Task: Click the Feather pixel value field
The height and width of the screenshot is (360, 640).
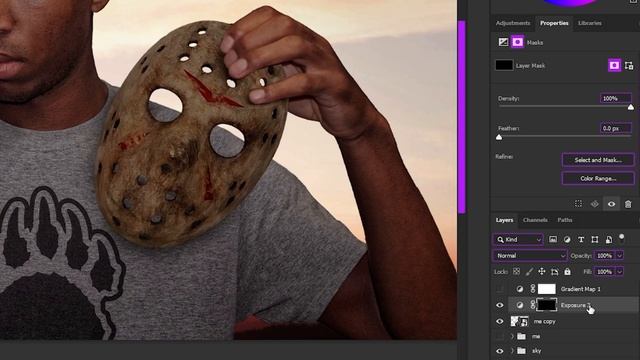Action: [616, 128]
